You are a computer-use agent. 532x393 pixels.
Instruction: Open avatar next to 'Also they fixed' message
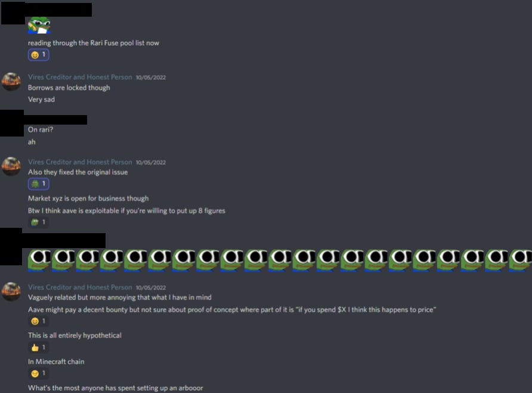click(x=11, y=166)
